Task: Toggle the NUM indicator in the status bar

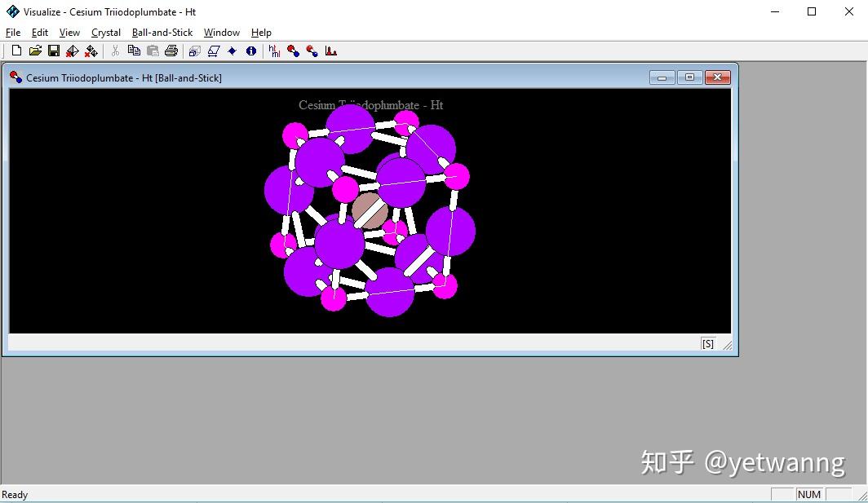Action: pos(809,494)
